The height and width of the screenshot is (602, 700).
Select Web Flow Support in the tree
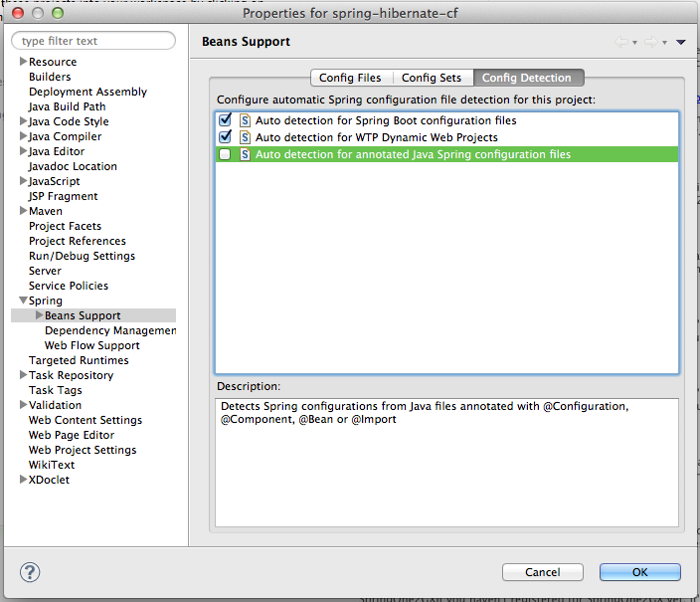point(91,345)
